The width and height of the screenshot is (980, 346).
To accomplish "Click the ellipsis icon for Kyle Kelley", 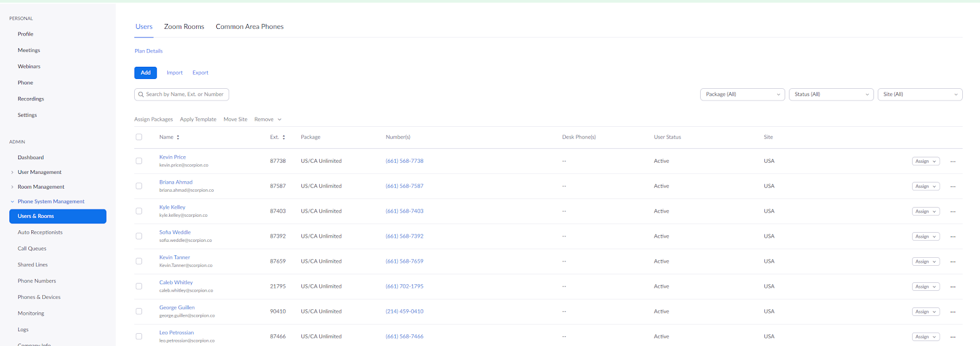I will (952, 212).
